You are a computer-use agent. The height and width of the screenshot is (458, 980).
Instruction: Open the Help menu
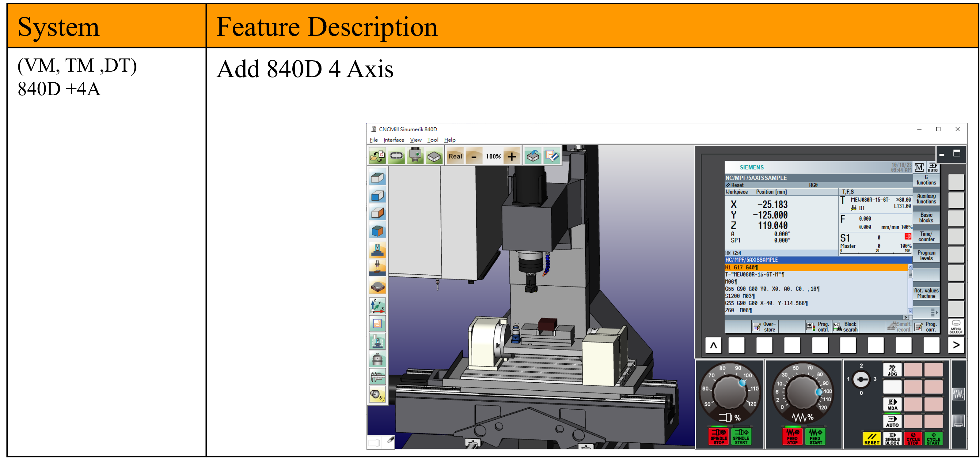(x=450, y=140)
